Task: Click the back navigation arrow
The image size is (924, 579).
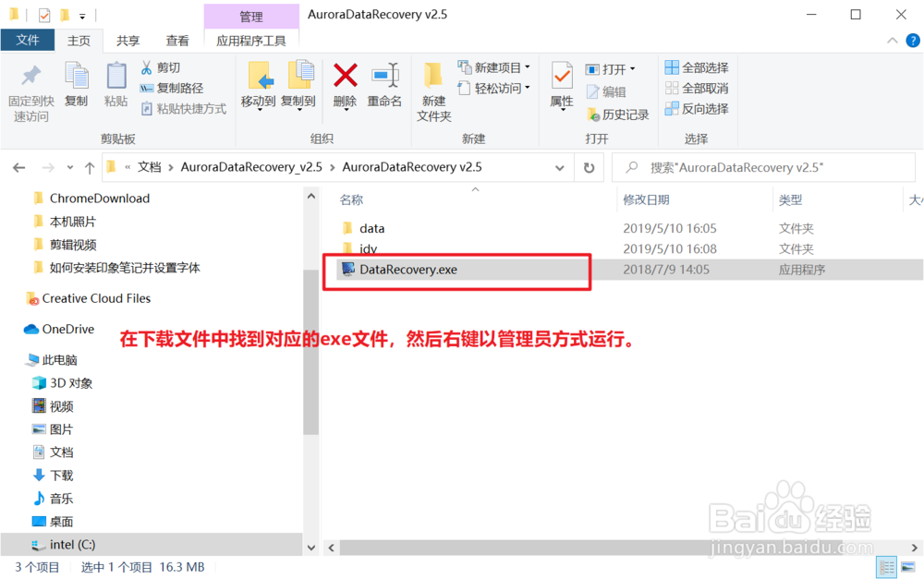Action: 18,167
